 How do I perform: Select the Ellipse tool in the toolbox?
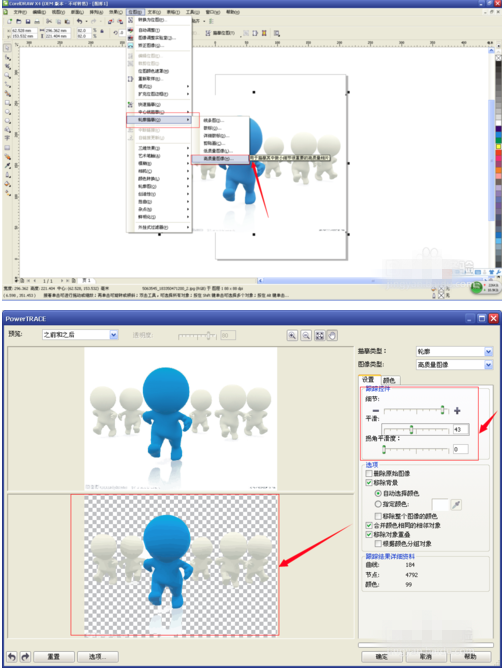(x=7, y=112)
